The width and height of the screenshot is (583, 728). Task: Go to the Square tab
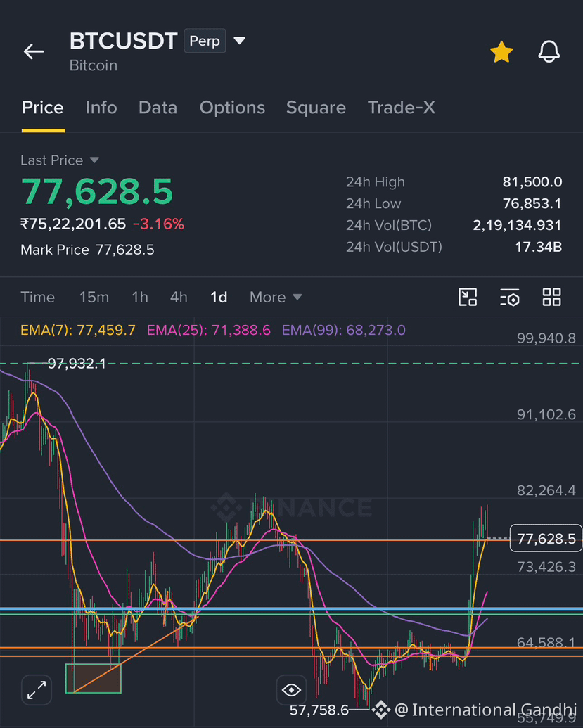(x=316, y=108)
